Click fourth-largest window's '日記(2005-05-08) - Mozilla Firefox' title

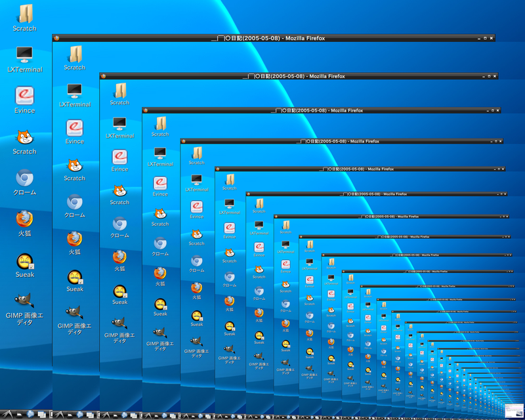pyautogui.click(x=346, y=141)
